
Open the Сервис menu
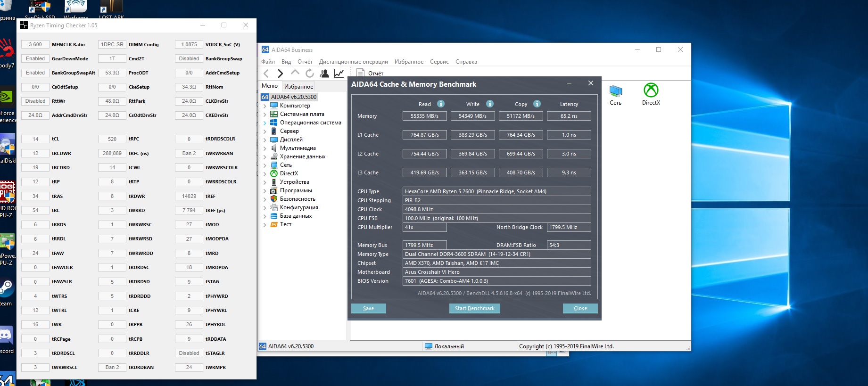point(439,62)
